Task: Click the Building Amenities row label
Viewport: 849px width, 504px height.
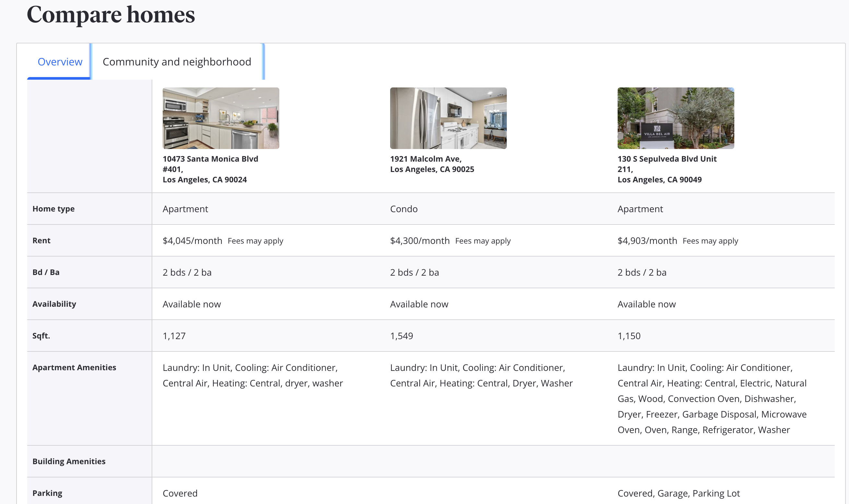Action: (x=69, y=461)
